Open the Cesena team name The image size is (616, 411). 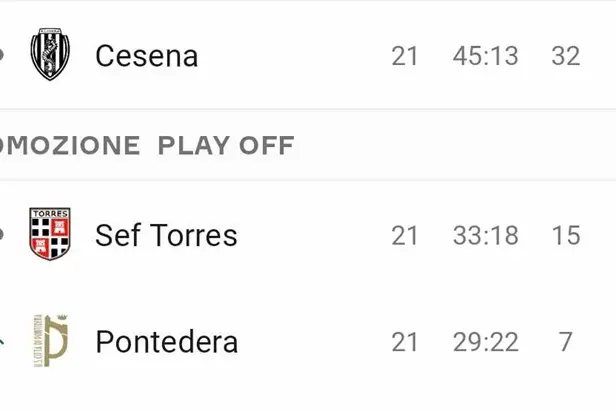[147, 56]
